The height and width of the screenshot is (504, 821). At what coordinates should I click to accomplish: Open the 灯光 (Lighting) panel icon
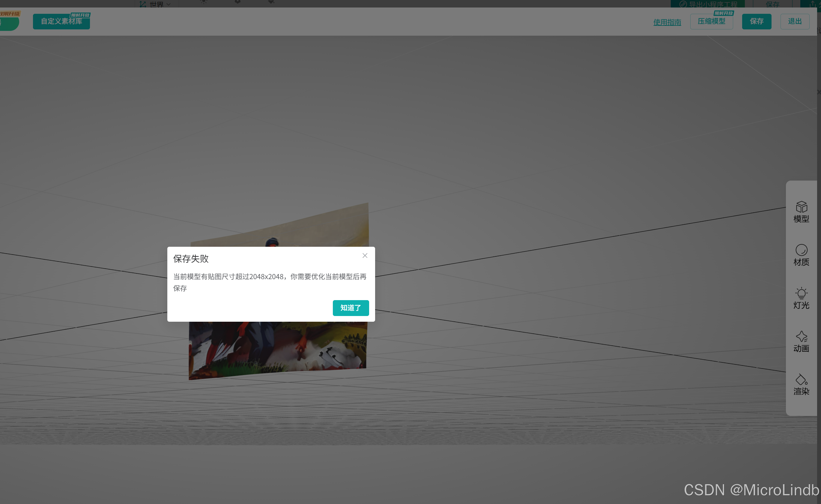click(x=801, y=298)
